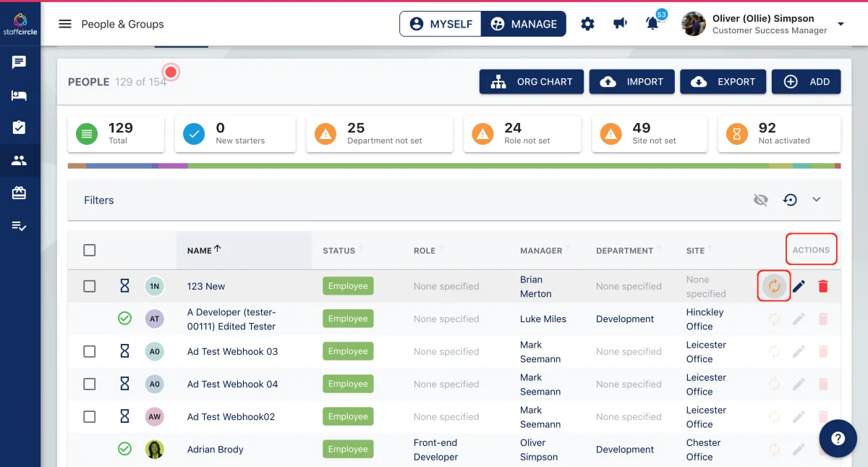Filter by 25 Department not set card
868x467 pixels.
click(x=380, y=134)
